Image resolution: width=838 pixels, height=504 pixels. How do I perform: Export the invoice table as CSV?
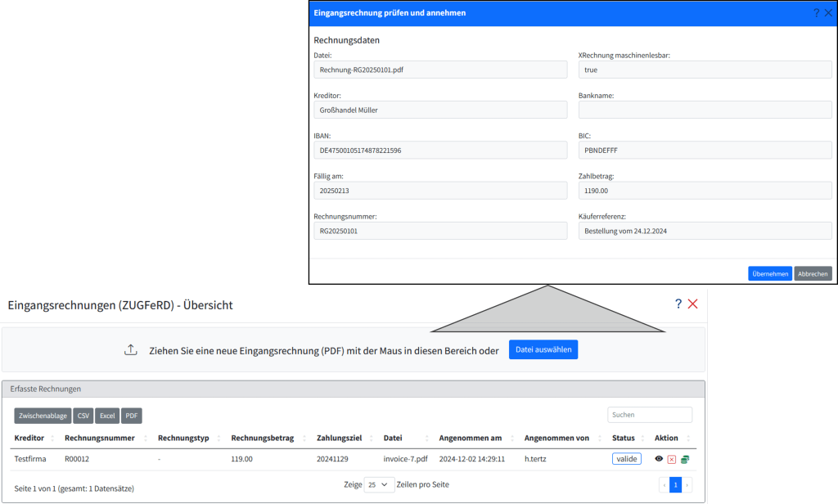(83, 416)
